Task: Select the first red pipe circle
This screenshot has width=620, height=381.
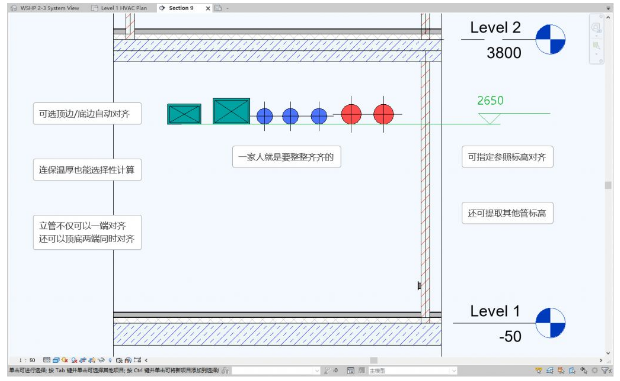Action: click(351, 114)
